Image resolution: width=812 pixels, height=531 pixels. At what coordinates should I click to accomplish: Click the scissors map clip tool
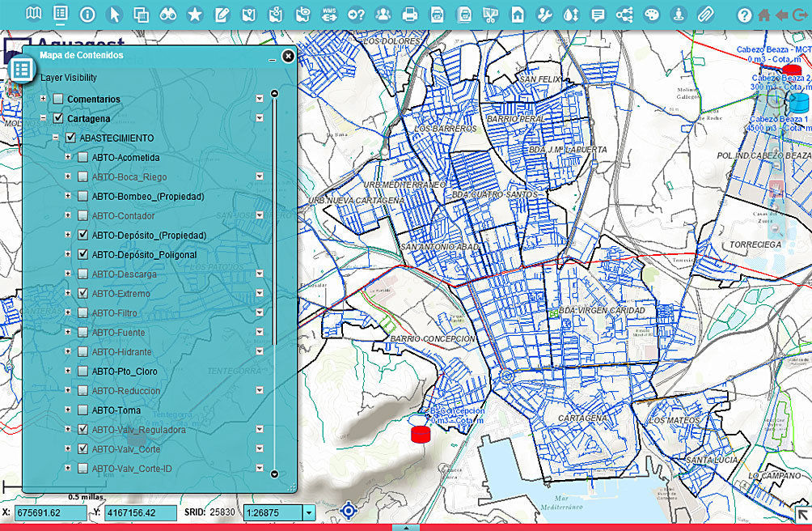point(490,15)
